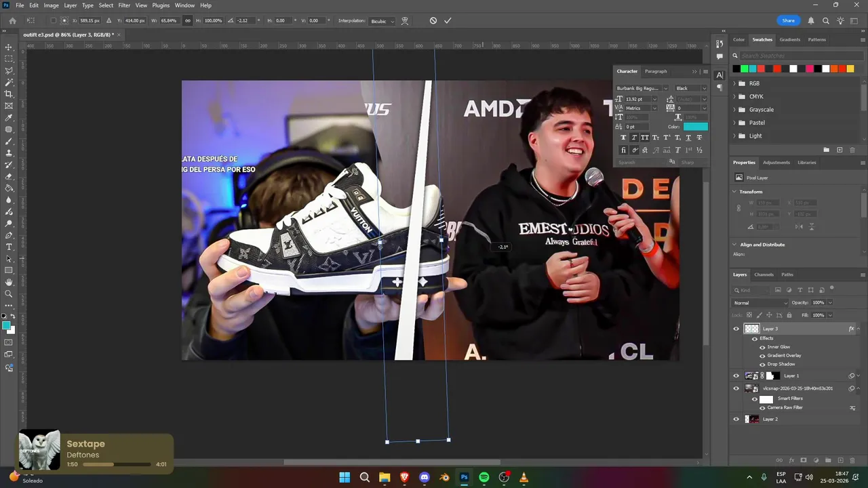Click the Share button

788,20
